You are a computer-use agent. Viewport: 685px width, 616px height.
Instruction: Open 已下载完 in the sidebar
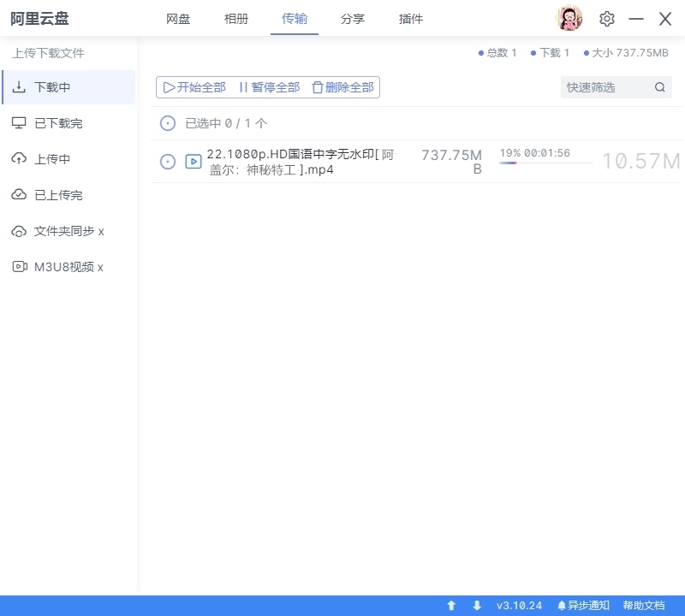coord(58,123)
